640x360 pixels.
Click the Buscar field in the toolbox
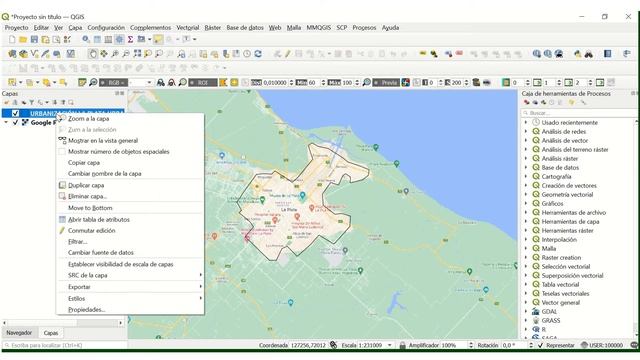click(578, 113)
